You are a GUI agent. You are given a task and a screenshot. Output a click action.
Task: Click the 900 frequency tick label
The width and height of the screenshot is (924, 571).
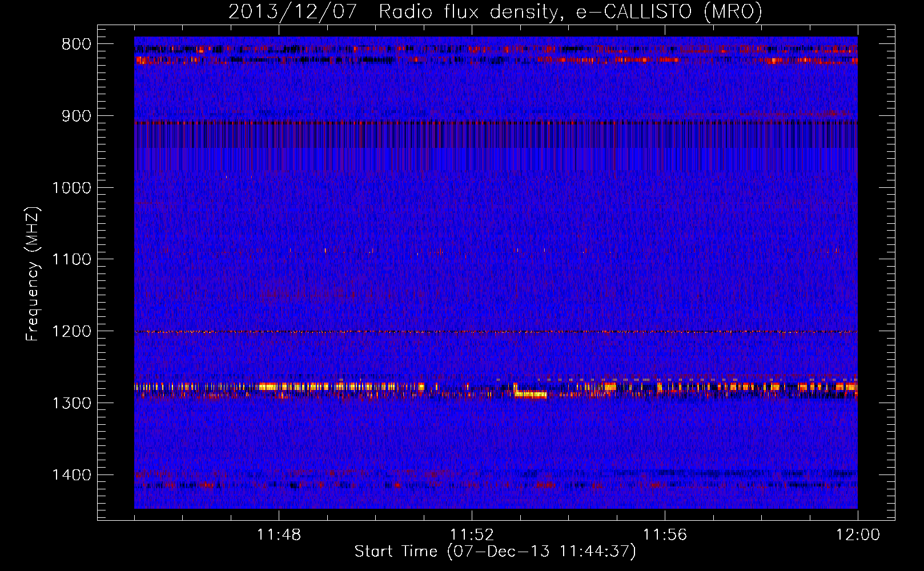76,116
